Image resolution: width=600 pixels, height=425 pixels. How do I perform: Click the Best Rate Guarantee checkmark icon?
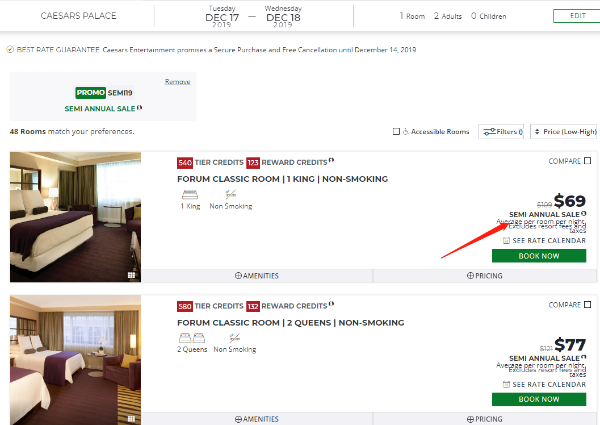(x=10, y=49)
